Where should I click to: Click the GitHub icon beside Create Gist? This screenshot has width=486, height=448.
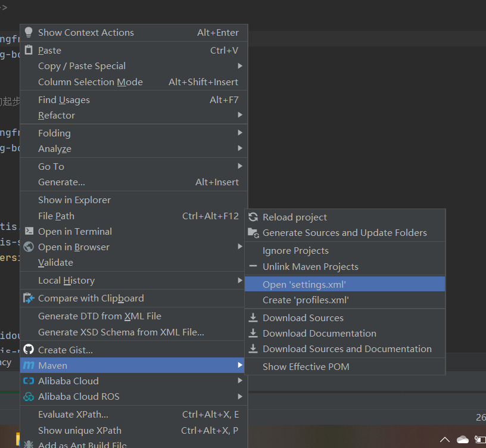pos(29,350)
